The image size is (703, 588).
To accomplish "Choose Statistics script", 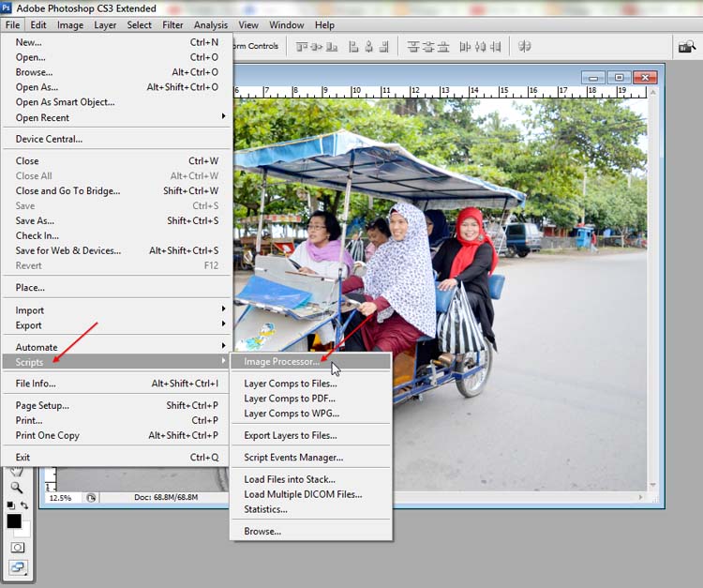I will (310, 509).
